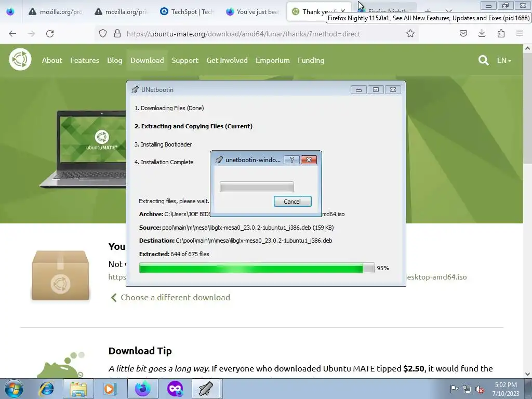
Task: Launch Internet Explorer from the taskbar
Action: (46, 389)
